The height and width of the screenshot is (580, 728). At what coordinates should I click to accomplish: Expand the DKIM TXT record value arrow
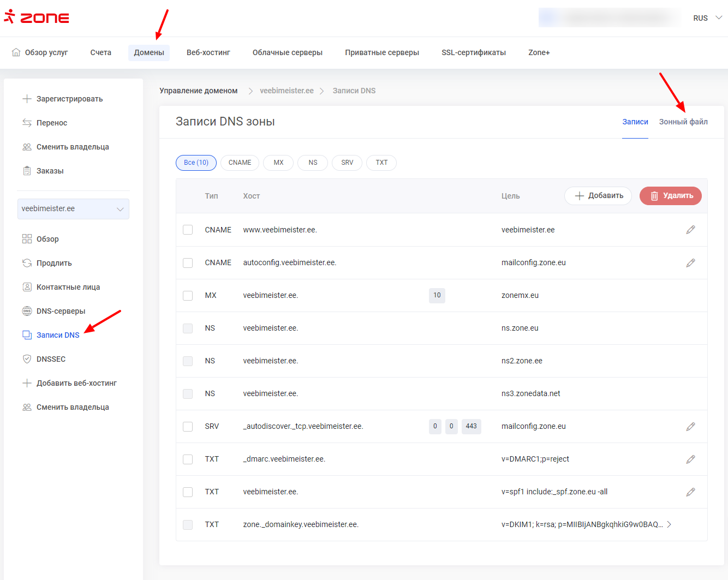[x=669, y=524]
